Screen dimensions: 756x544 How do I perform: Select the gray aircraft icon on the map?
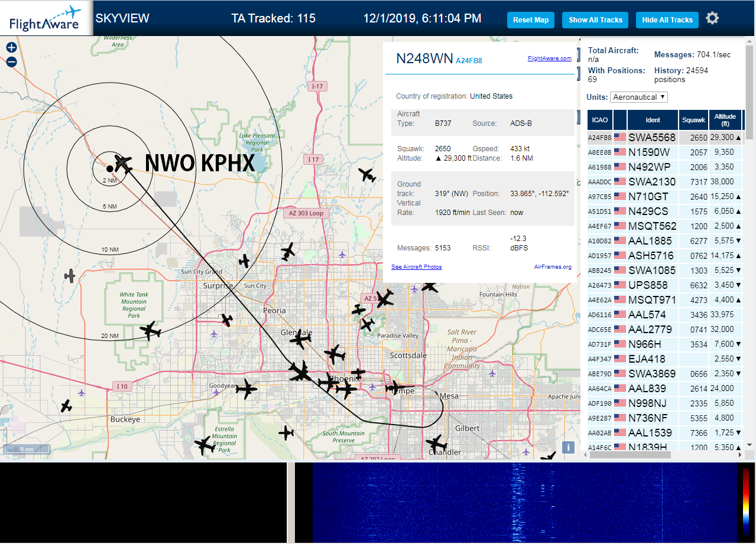coord(70,275)
